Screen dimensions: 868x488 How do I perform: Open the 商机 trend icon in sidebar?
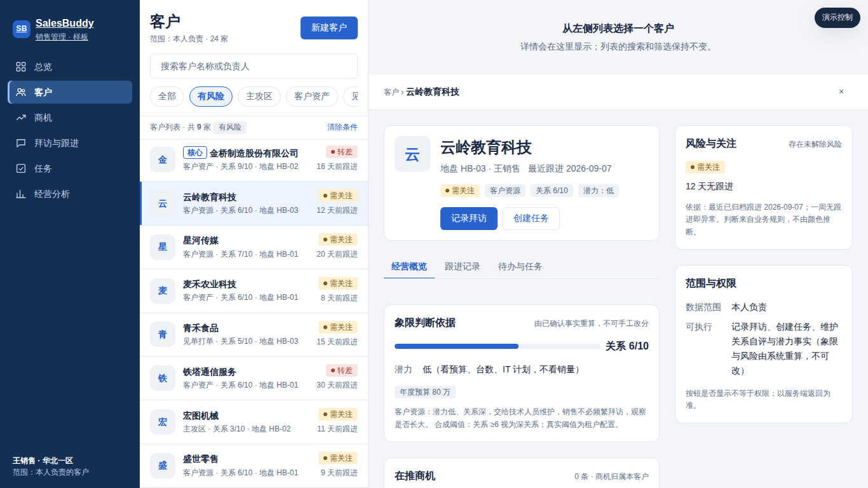click(21, 118)
